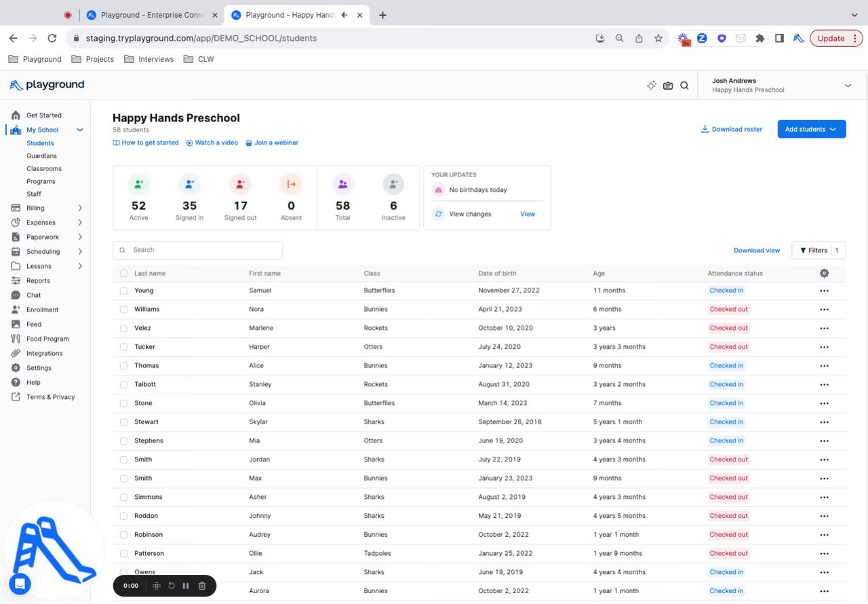868x604 pixels.
Task: Open table column settings gear icon
Action: 824,273
